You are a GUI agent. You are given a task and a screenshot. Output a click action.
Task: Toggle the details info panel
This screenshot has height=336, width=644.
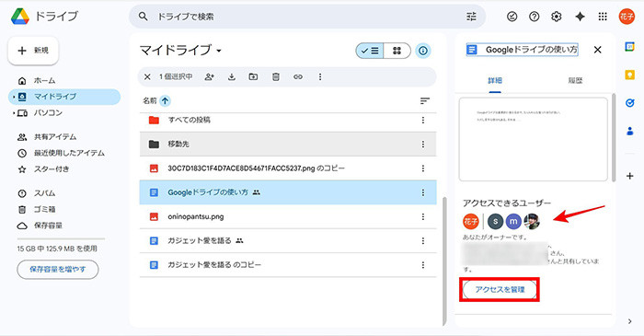click(423, 51)
